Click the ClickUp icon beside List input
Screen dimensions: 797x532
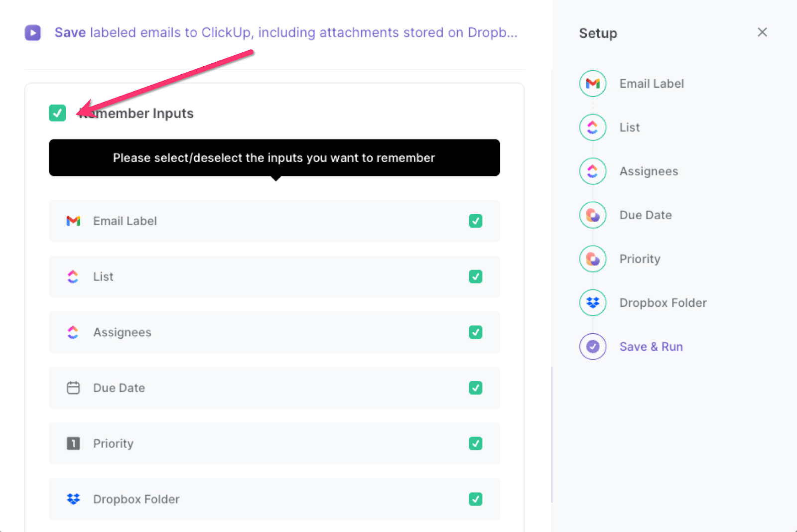[x=73, y=276]
